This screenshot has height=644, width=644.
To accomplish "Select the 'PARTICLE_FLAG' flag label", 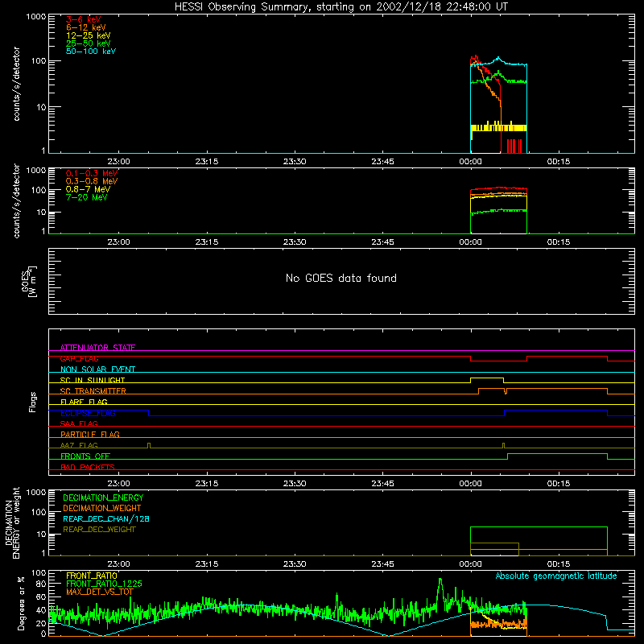I will pyautogui.click(x=90, y=434).
